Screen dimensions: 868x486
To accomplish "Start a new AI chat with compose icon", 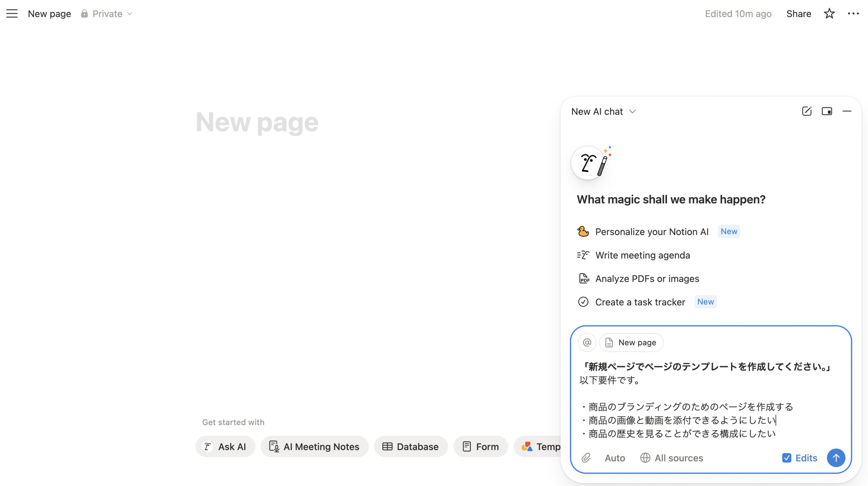I will 807,111.
